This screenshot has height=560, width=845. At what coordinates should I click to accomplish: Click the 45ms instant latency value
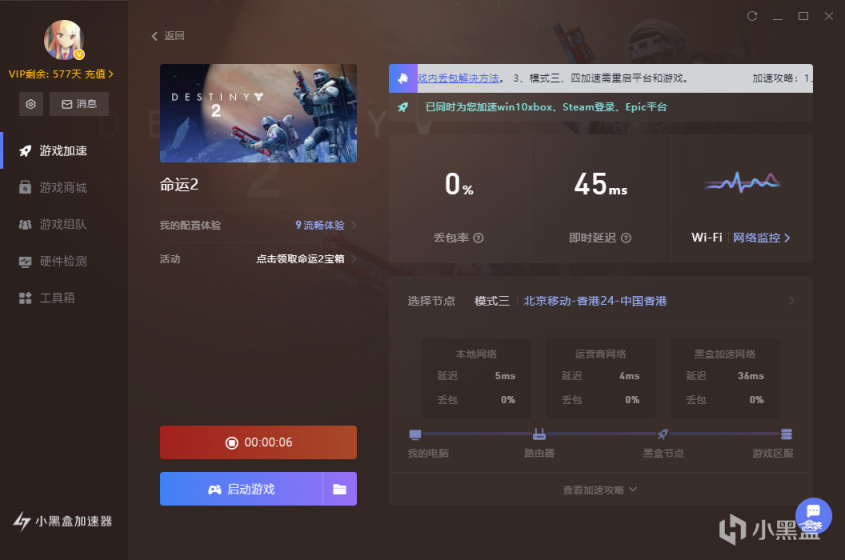tap(600, 184)
